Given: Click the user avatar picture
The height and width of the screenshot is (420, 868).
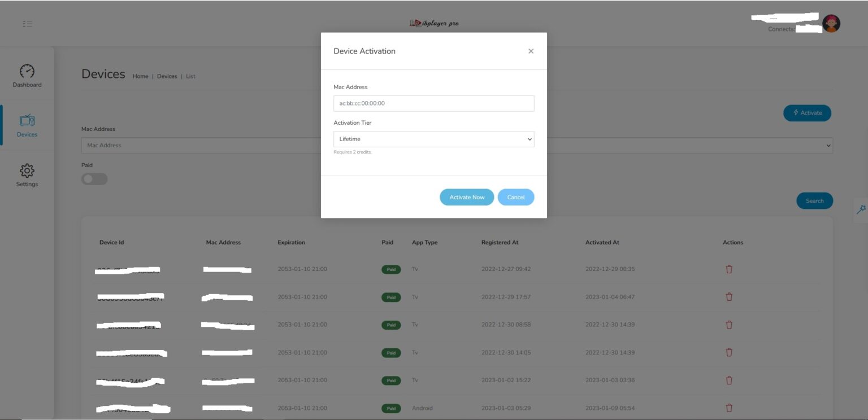Looking at the screenshot, I should (831, 24).
